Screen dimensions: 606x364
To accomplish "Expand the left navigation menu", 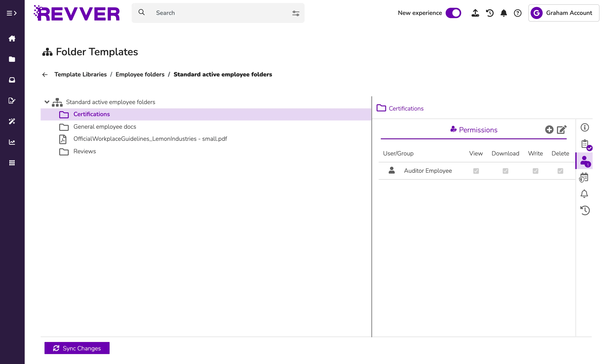I will click(11, 13).
